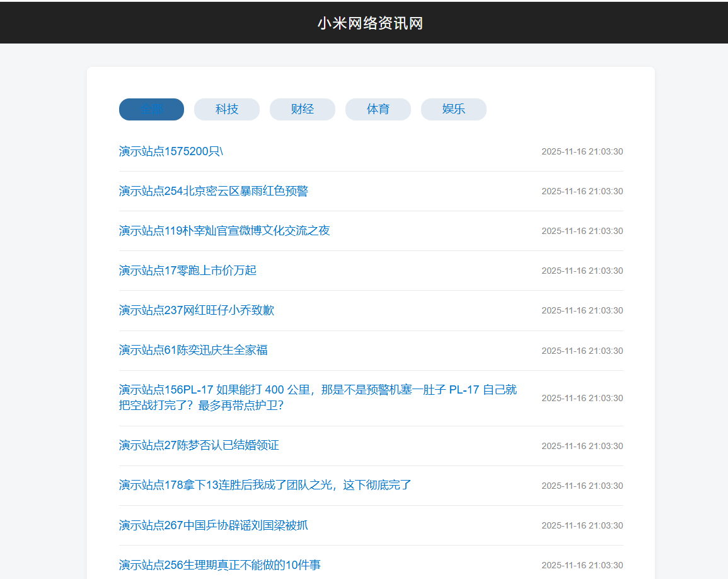Read the 中国乒协辟谣刘国梁被抓 article
Viewport: 728px width, 579px height.
click(214, 525)
